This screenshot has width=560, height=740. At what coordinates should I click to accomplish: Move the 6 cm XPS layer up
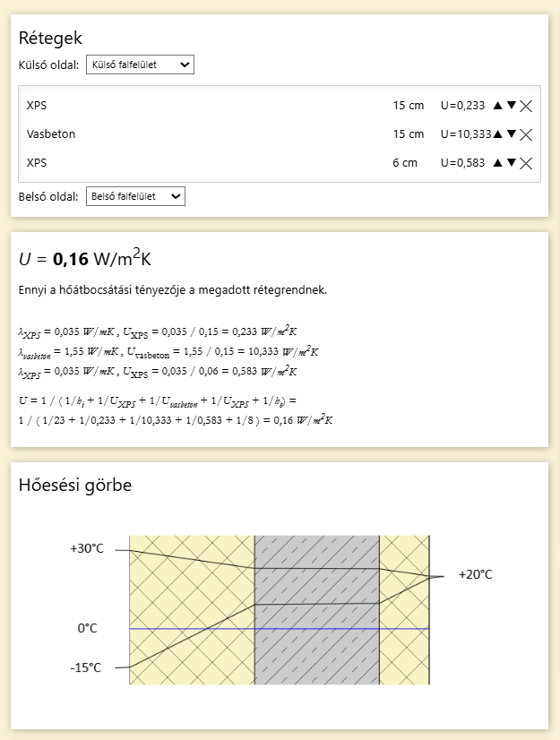(497, 163)
